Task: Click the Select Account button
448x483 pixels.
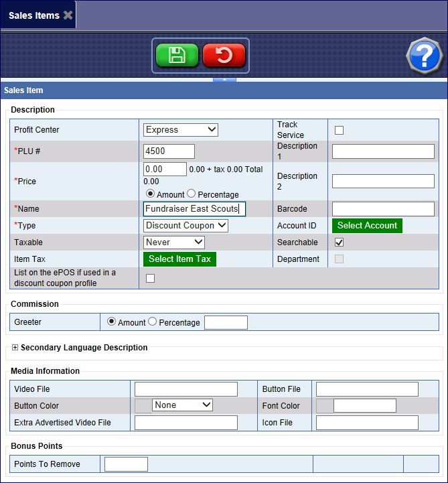Action: click(367, 226)
